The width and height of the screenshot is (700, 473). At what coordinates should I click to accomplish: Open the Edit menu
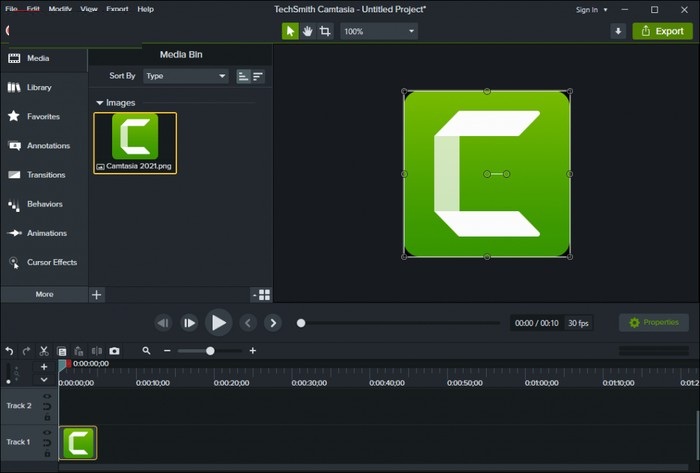[33, 9]
